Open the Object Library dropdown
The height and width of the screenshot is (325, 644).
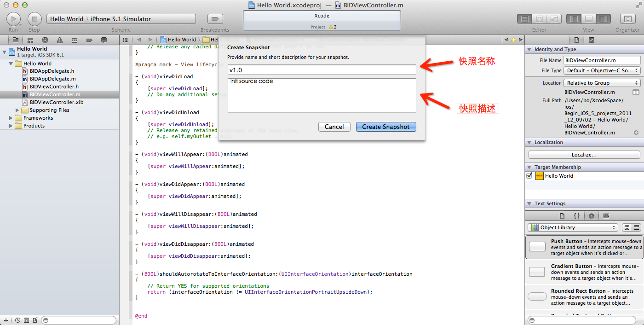tap(573, 227)
